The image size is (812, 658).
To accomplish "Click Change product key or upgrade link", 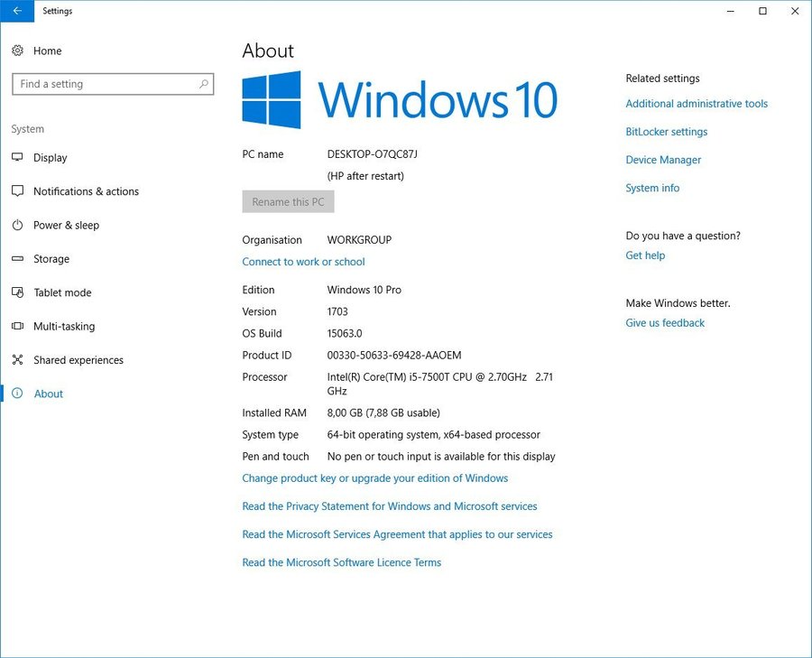I will coord(374,478).
